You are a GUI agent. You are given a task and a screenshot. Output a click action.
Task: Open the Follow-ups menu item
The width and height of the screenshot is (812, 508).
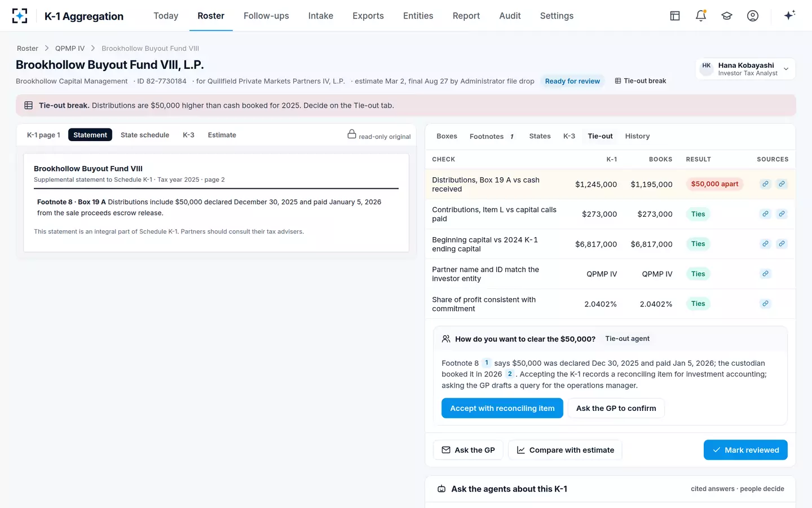[266, 16]
